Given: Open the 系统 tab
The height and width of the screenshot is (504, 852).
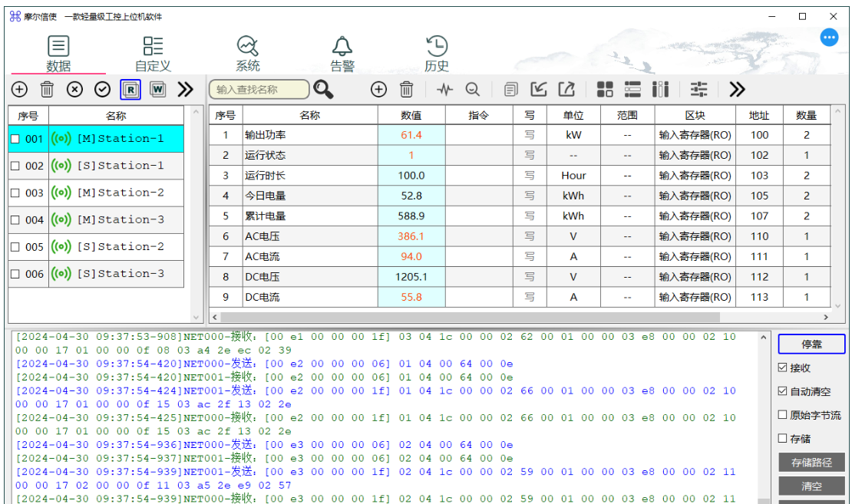Looking at the screenshot, I should point(247,54).
